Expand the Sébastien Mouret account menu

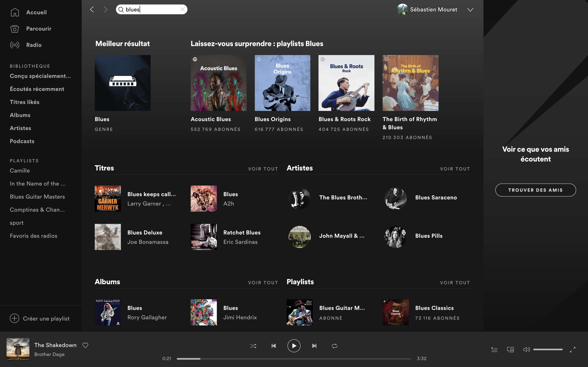click(470, 10)
